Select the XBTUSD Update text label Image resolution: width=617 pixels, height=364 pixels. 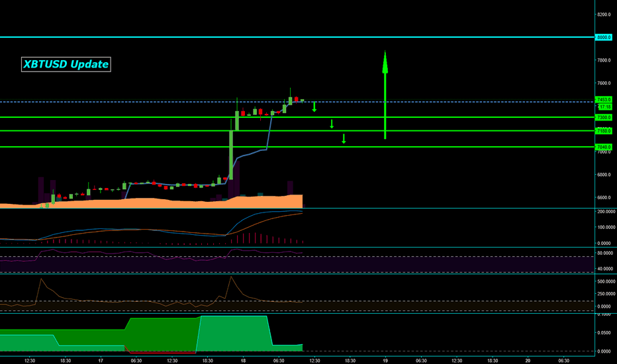click(x=66, y=65)
